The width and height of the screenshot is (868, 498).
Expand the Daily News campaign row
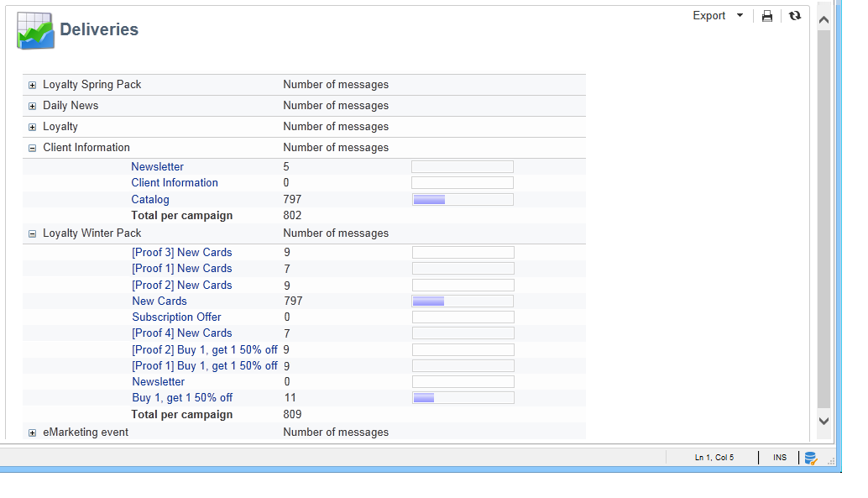[32, 107]
